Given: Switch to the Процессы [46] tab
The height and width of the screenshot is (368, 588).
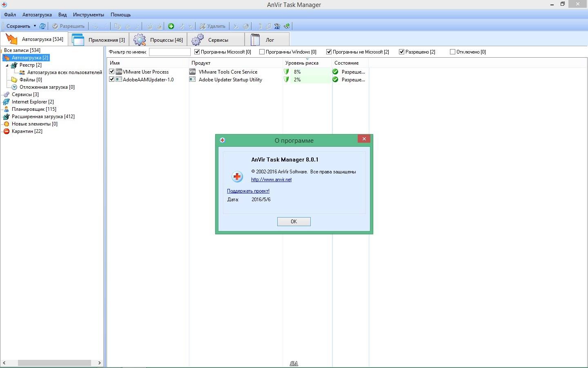Looking at the screenshot, I should coord(159,40).
